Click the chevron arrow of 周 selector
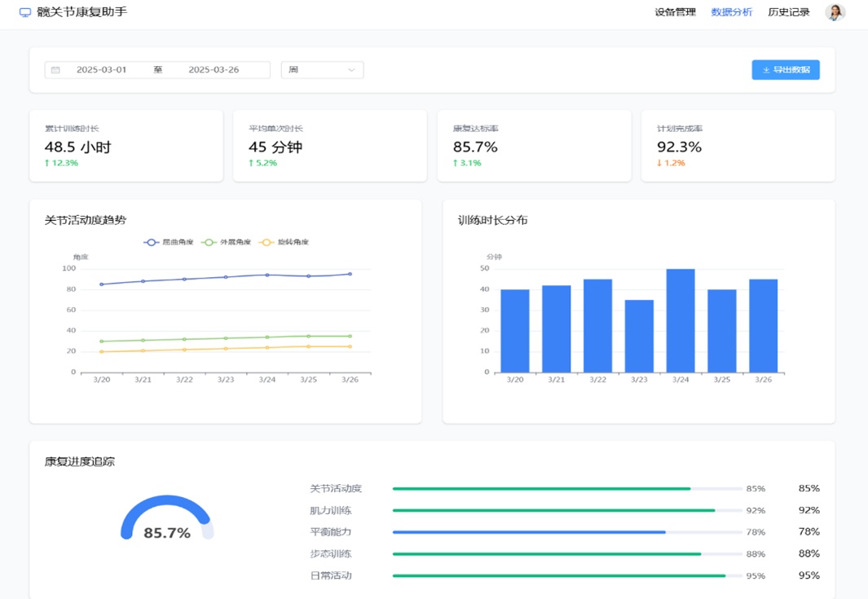Image resolution: width=868 pixels, height=599 pixels. coord(351,70)
